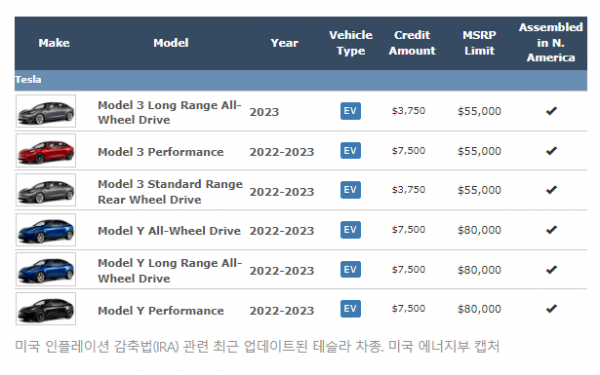Click the Credit Amount column header
Screen dimensions: 600x375
[412, 43]
